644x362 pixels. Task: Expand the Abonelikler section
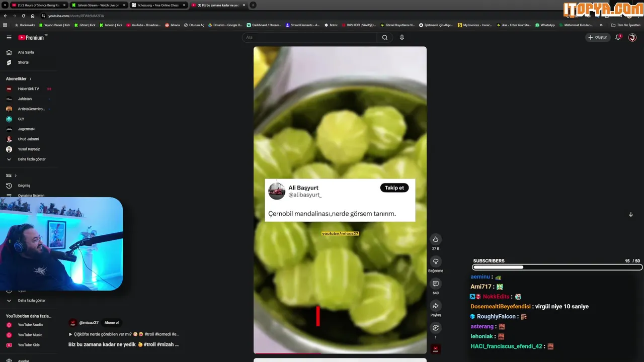coord(19,79)
